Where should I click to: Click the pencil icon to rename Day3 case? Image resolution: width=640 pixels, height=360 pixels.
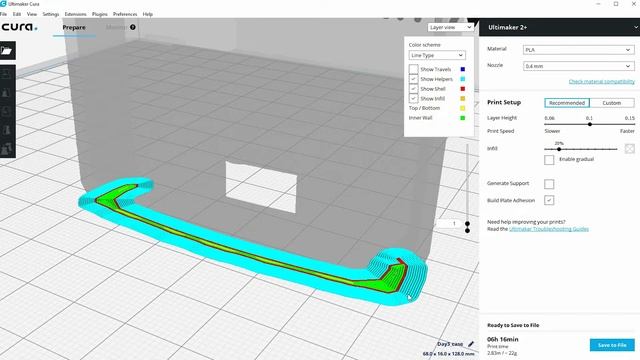coord(471,344)
